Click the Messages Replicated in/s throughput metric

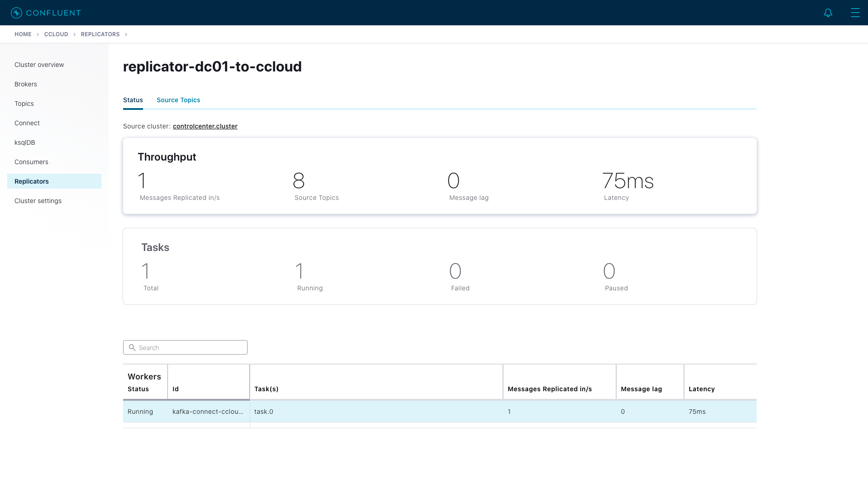tap(179, 186)
